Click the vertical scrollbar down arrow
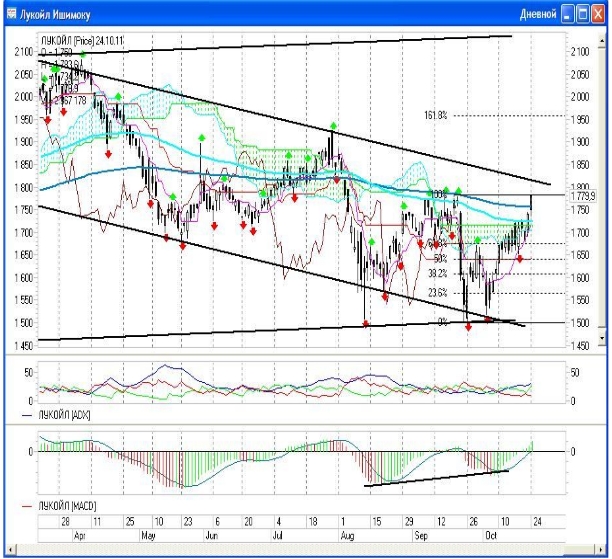 [601, 338]
